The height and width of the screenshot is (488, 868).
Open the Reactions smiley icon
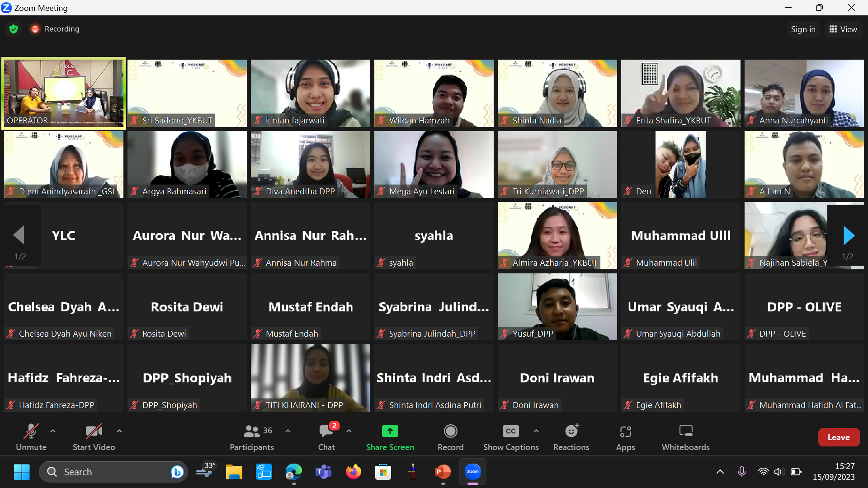[x=571, y=432]
